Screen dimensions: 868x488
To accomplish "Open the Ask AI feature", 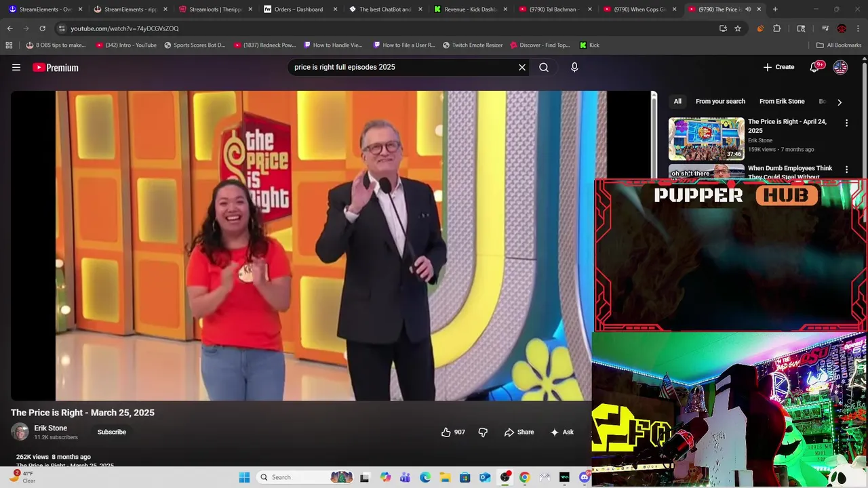I will tap(561, 432).
